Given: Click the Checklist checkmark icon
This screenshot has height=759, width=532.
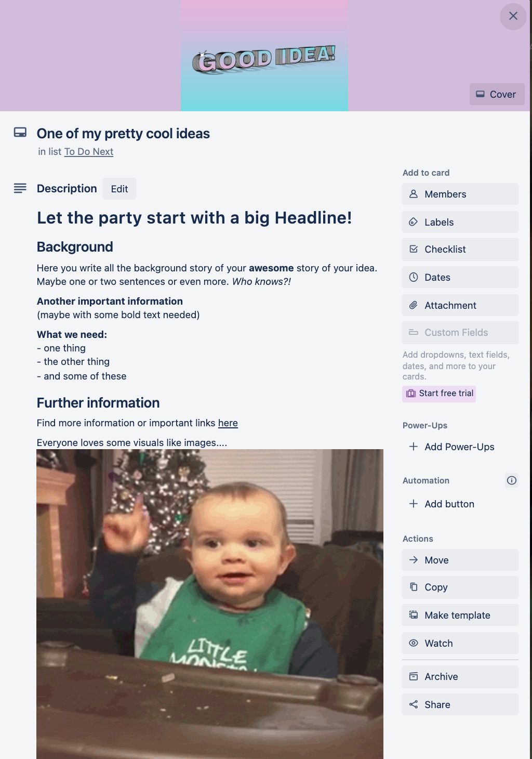Looking at the screenshot, I should coord(414,249).
